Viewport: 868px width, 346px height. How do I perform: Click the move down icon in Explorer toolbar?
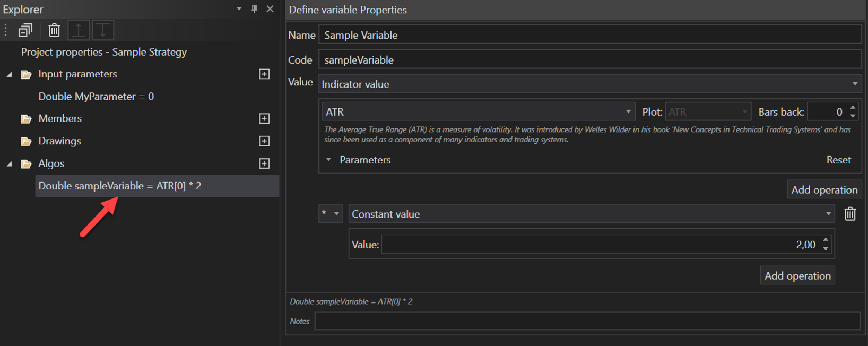[103, 30]
